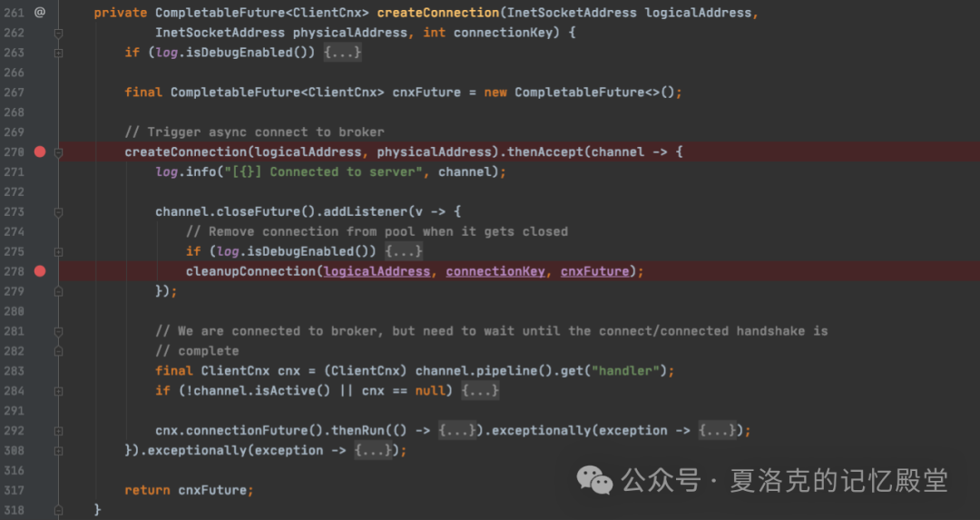Expand the fold marker at line 275
The image size is (980, 520).
coord(58,252)
